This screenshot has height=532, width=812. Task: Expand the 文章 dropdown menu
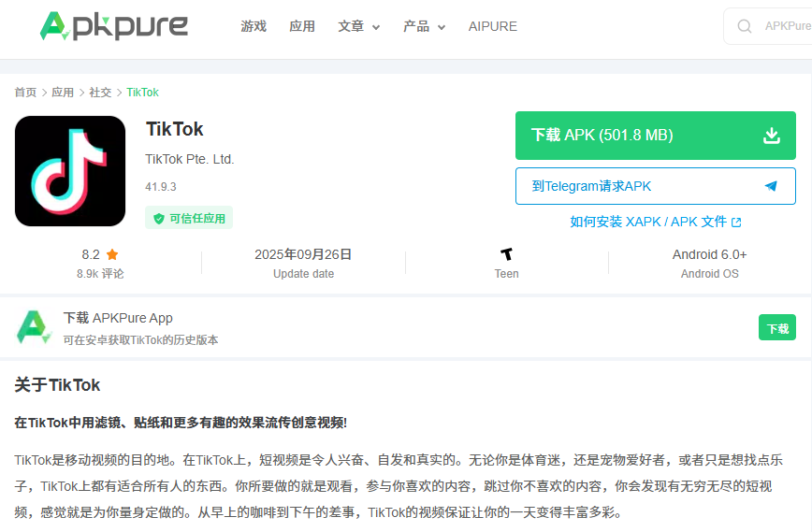[x=358, y=26]
